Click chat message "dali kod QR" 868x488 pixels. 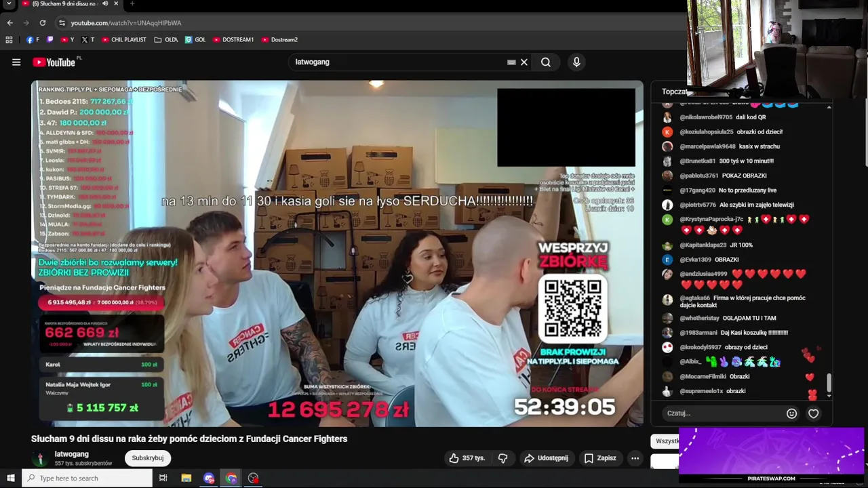coord(751,117)
